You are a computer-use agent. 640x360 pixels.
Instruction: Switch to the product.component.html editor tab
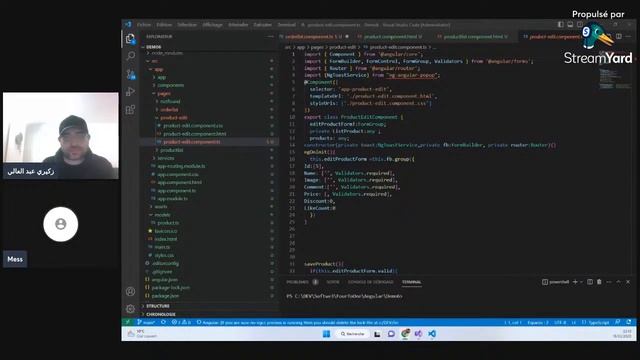[391, 36]
